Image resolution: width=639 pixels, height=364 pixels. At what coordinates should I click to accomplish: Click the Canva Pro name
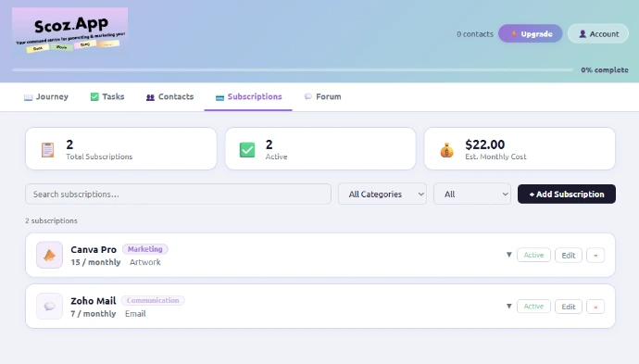(94, 249)
